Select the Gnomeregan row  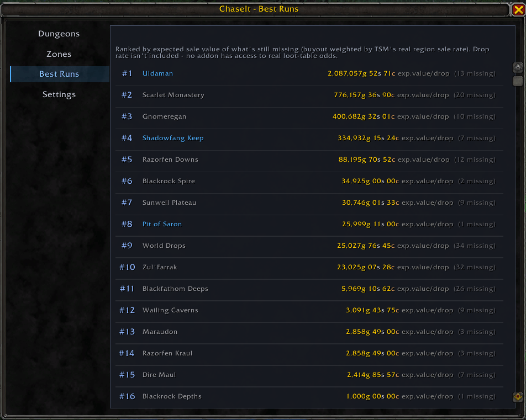pos(309,116)
